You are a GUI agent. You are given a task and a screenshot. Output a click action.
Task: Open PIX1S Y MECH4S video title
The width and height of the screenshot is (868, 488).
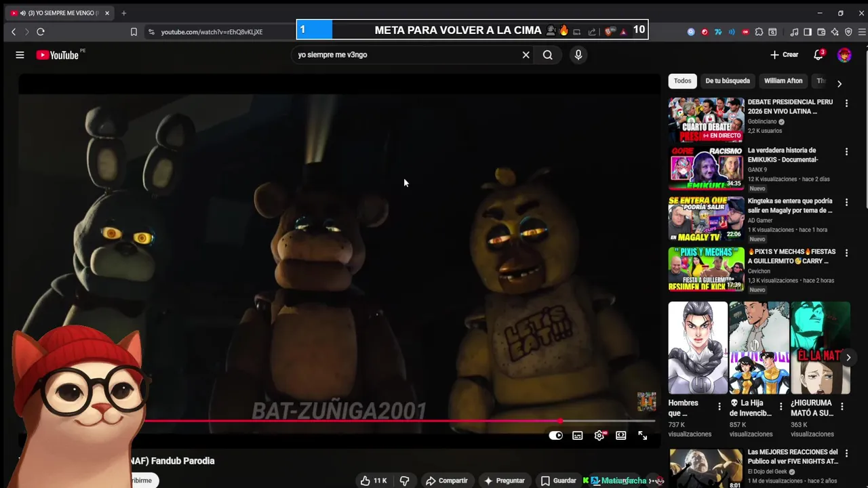click(791, 256)
